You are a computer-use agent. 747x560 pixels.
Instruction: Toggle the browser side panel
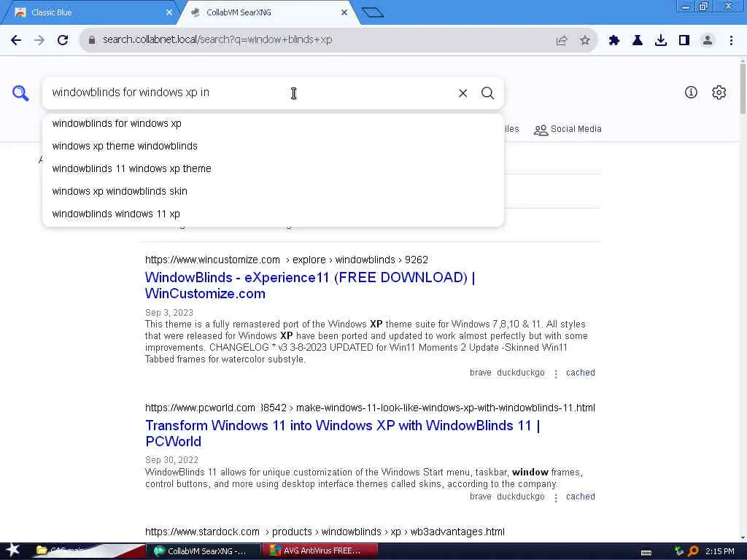point(684,41)
